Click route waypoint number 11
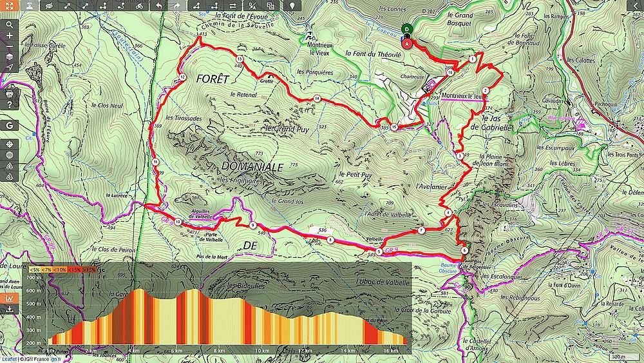 tap(155, 162)
